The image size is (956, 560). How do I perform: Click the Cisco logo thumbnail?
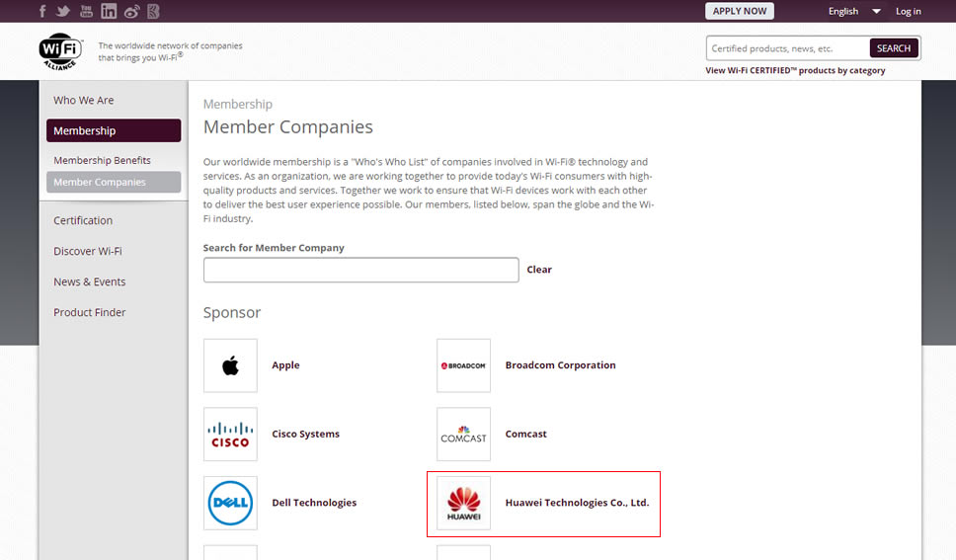[230, 435]
